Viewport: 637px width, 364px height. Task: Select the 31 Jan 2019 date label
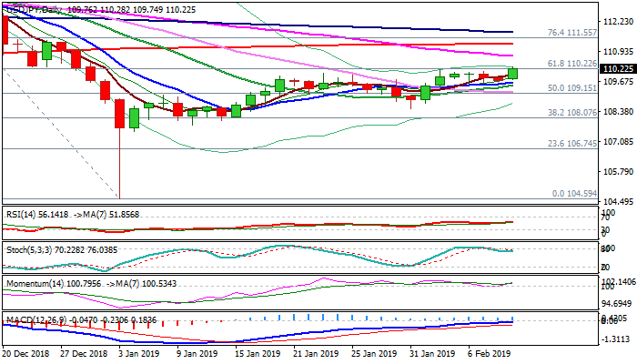434,353
